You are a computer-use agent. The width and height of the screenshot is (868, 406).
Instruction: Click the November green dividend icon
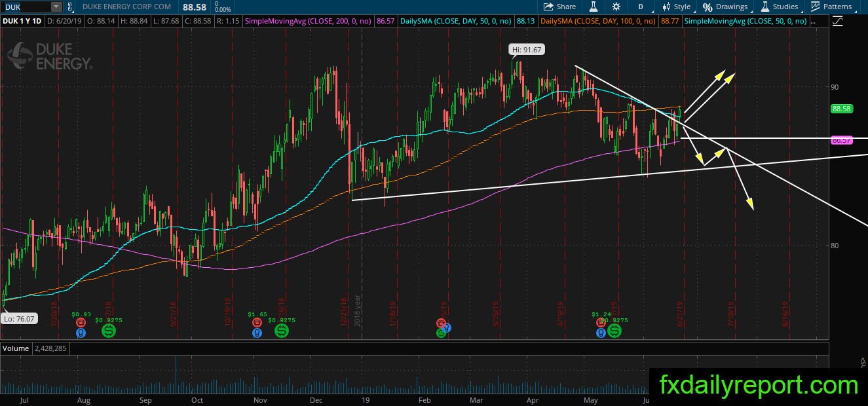[x=282, y=331]
